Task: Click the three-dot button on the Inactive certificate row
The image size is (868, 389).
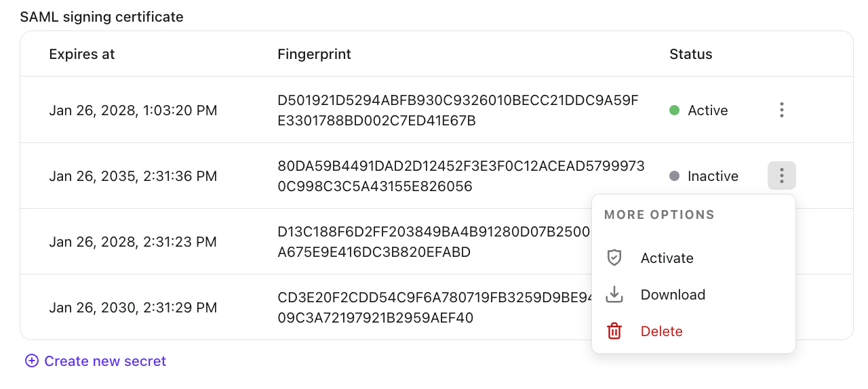Action: 781,176
